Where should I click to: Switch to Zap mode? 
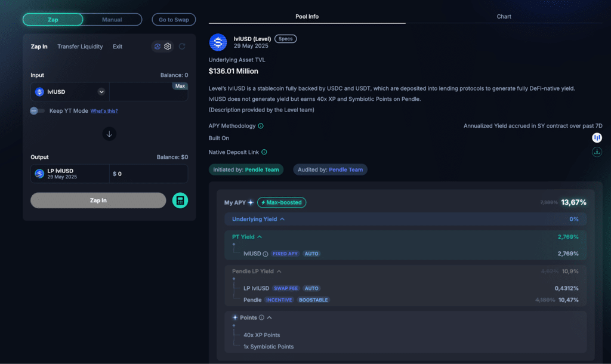(53, 20)
